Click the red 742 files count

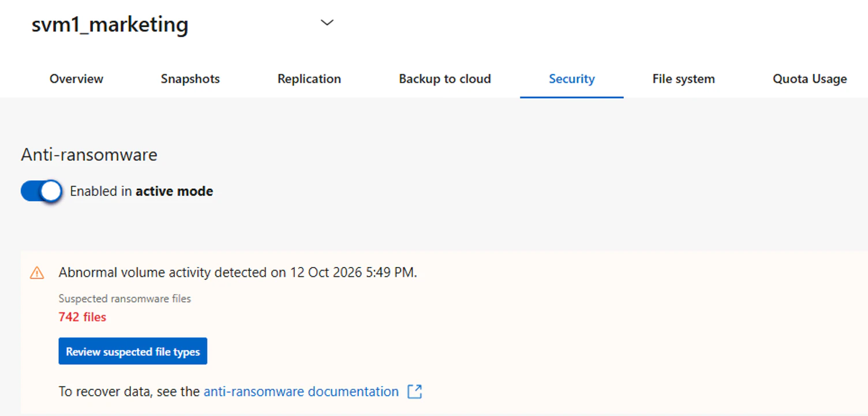point(83,317)
